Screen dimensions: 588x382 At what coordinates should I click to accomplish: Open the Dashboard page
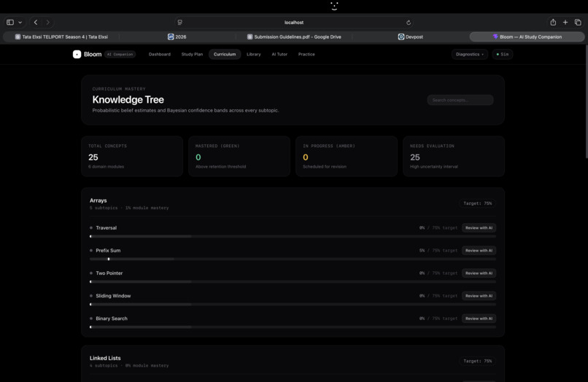pos(159,55)
